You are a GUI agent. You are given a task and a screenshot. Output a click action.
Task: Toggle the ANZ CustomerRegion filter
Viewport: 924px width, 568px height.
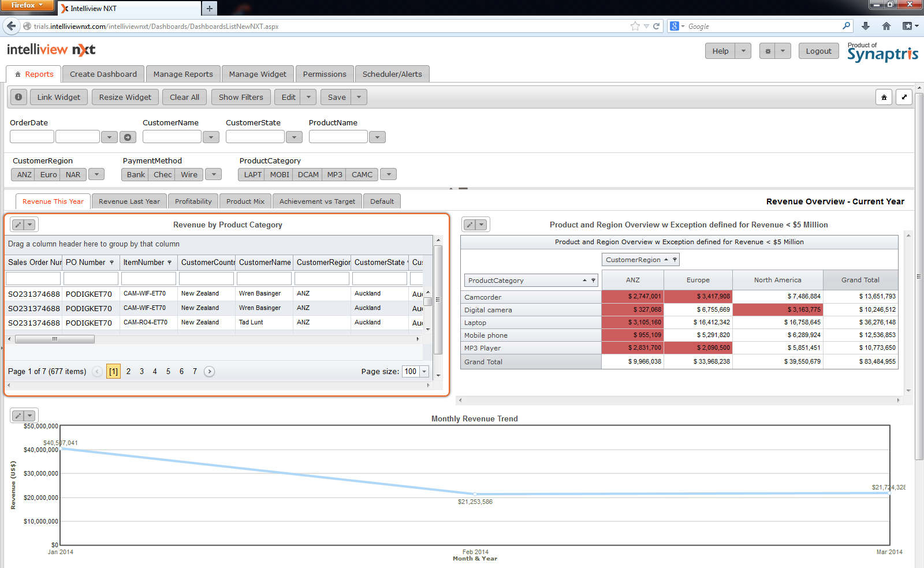pos(24,174)
